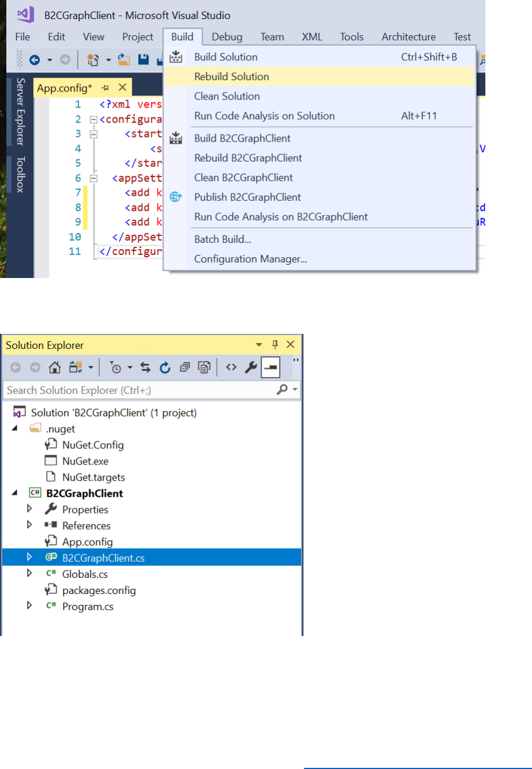
Task: Click the Publish globe icon in Build menu
Action: pos(176,197)
